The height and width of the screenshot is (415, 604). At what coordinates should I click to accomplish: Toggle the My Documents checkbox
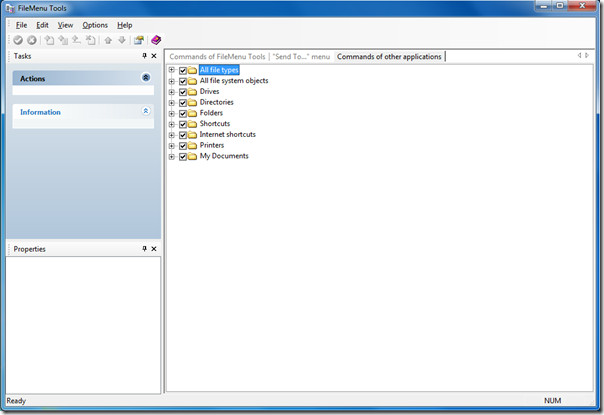(183, 157)
